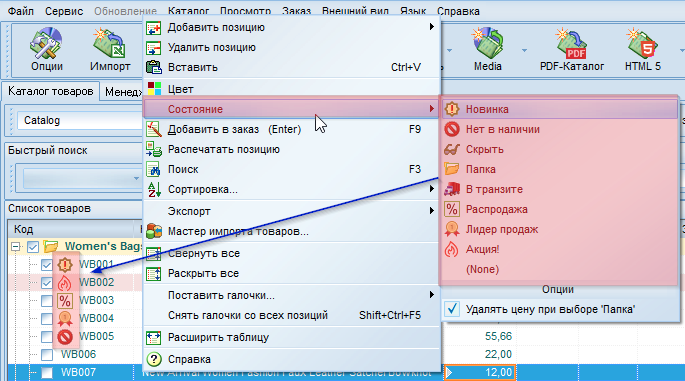Expand the Добавить позицию submenu arrow
Screen dimensions: 685x381
click(x=432, y=27)
